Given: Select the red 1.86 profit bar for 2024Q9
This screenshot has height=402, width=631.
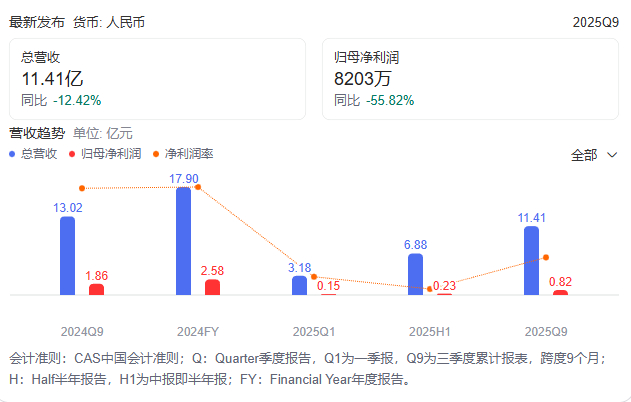Looking at the screenshot, I should pos(97,289).
